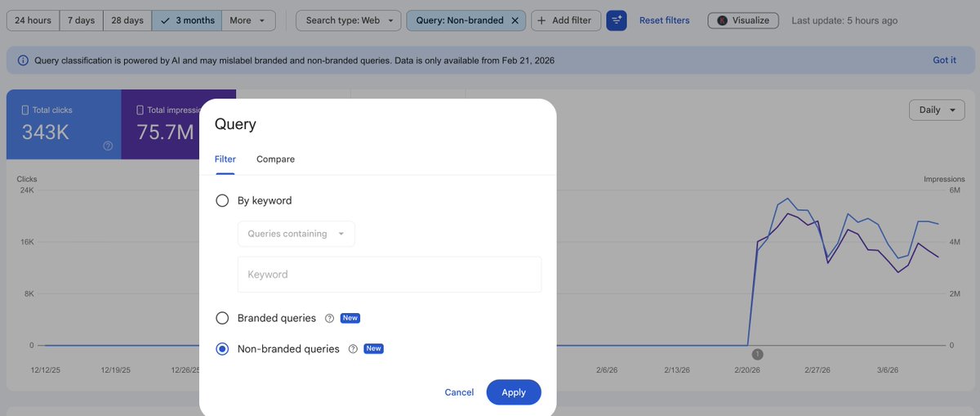This screenshot has width=980, height=416.
Task: Click the info icon in the banner
Action: click(x=22, y=60)
